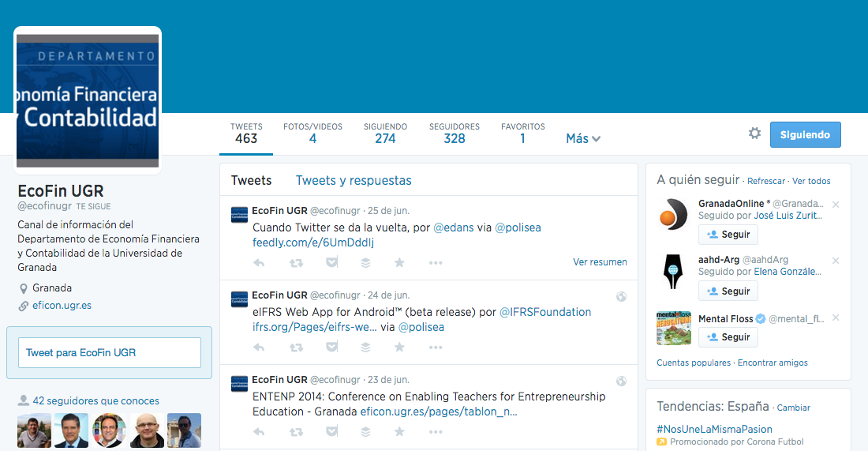Open more options on the 25 de jun. tweet
Image resolution: width=868 pixels, height=451 pixels.
pos(436,262)
